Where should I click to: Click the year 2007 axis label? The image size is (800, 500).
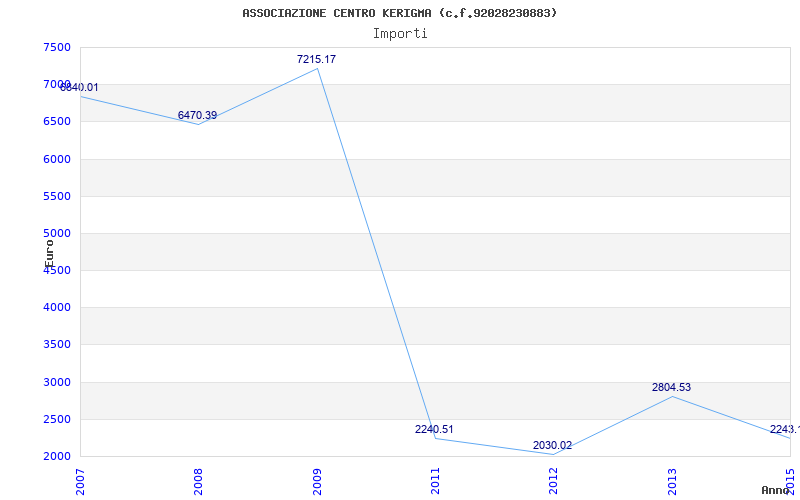pyautogui.click(x=80, y=481)
